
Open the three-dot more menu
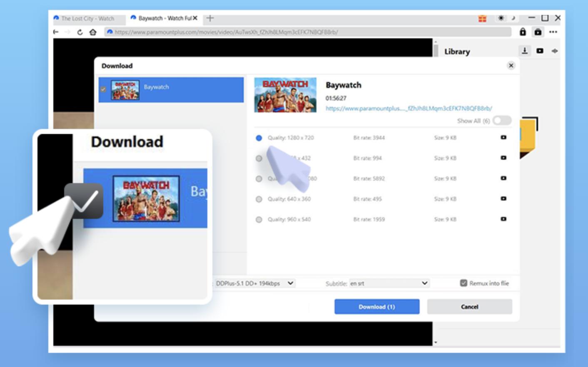pyautogui.click(x=553, y=32)
